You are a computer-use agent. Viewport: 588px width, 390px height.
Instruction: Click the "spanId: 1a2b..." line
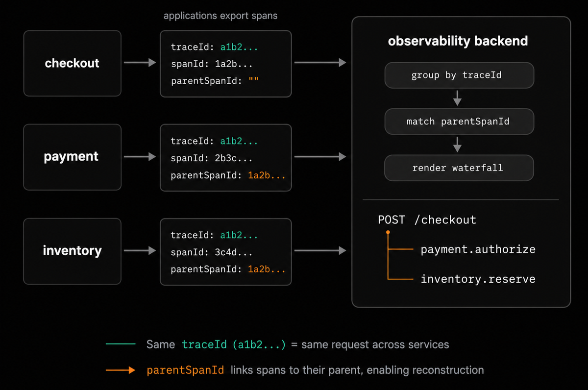point(212,64)
